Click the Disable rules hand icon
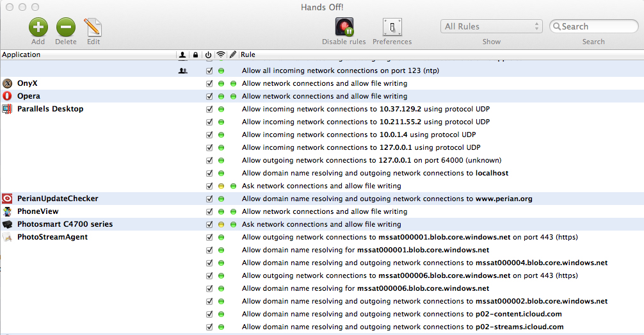The image size is (644, 335). (344, 28)
